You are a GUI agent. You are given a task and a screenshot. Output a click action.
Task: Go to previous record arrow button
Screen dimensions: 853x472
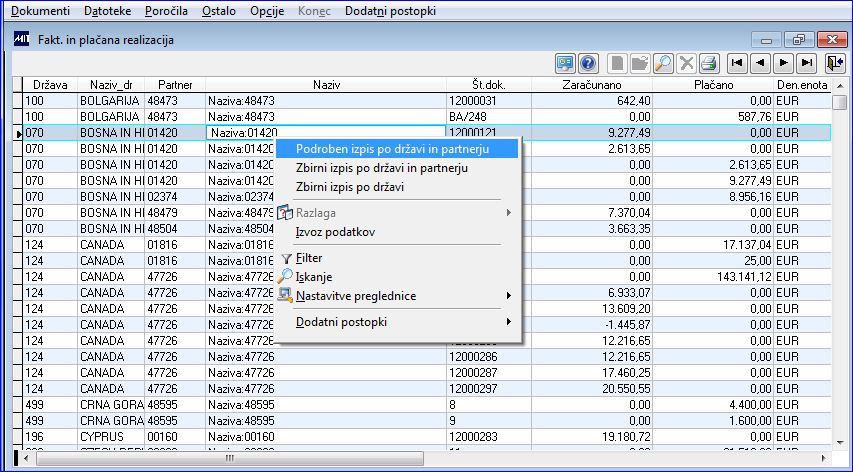point(760,64)
